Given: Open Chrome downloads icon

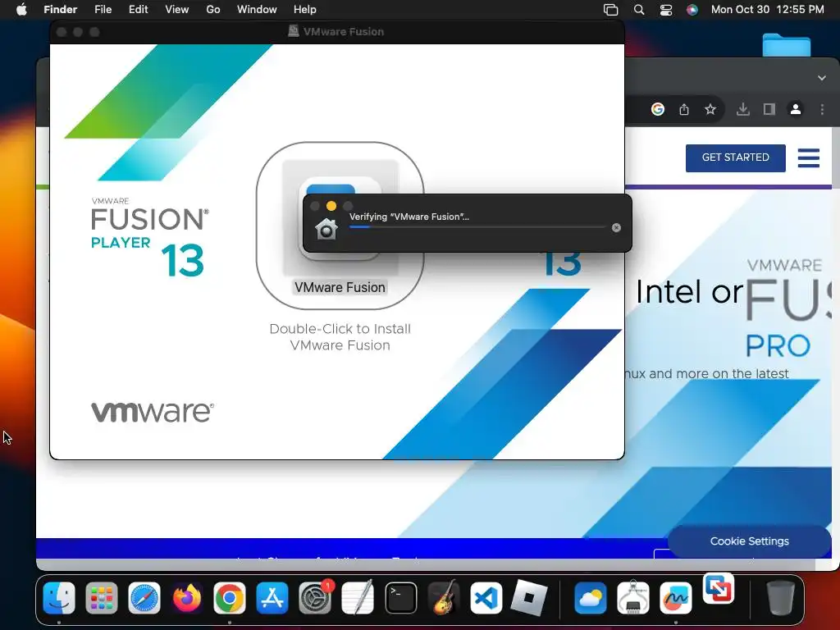Looking at the screenshot, I should (742, 109).
